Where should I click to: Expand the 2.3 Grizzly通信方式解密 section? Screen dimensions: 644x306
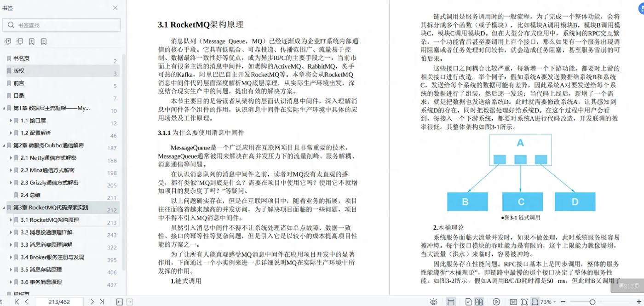[x=11, y=183]
